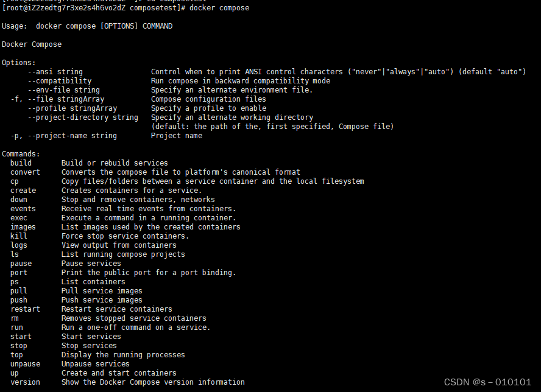
Task: Click the 'version' command at the bottom
Action: pos(25,382)
